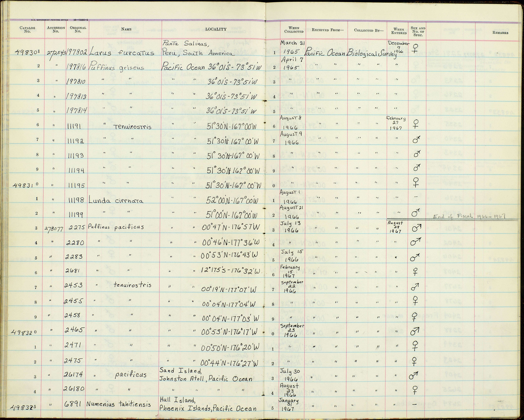Click 'Johnston Atoll, Pacific Ocean' text
The height and width of the screenshot is (420, 524).
coord(206,379)
